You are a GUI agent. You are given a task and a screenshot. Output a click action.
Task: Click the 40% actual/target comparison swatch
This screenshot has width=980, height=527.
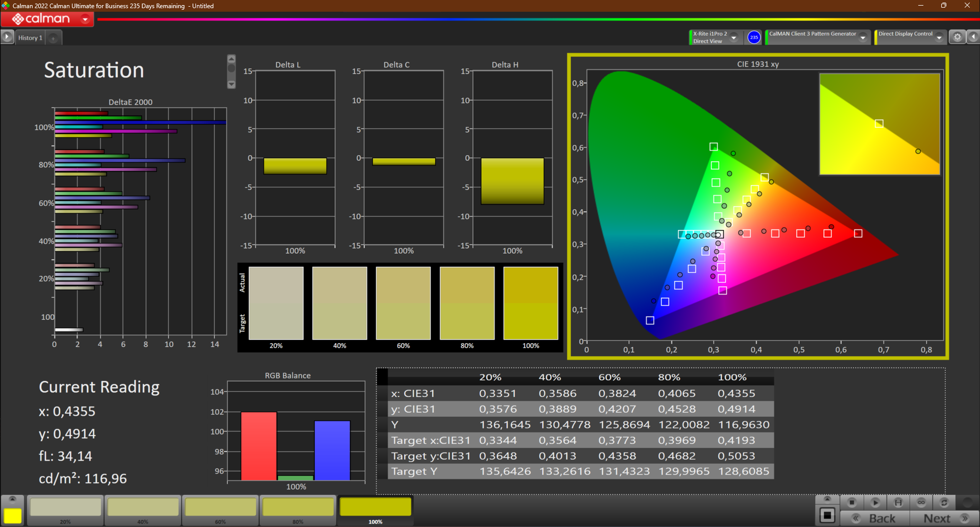click(340, 303)
